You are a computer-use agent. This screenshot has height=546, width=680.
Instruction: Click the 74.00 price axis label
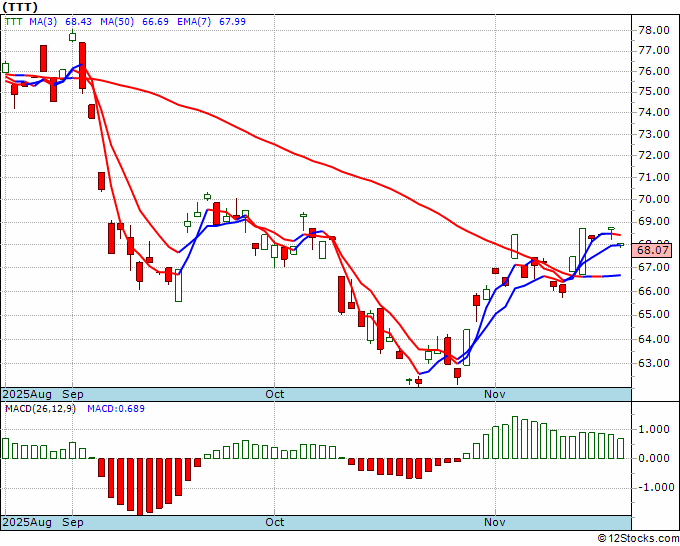(x=654, y=112)
